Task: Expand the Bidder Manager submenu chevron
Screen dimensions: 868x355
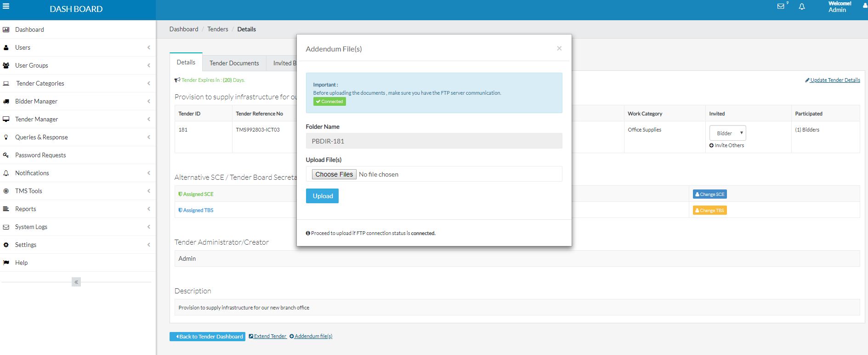Action: pos(149,101)
